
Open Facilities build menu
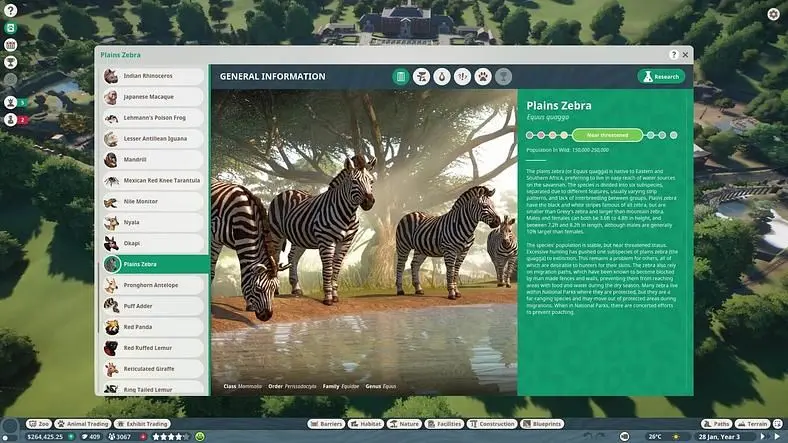pos(444,424)
